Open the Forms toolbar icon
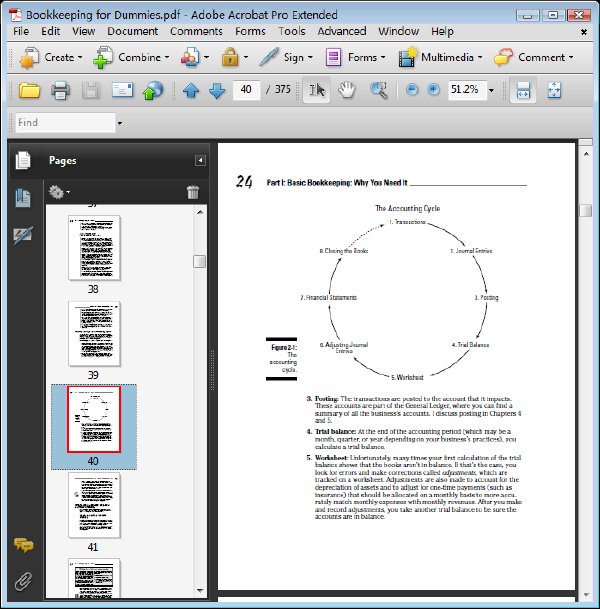Viewport: 600px width, 609px height. tap(333, 57)
